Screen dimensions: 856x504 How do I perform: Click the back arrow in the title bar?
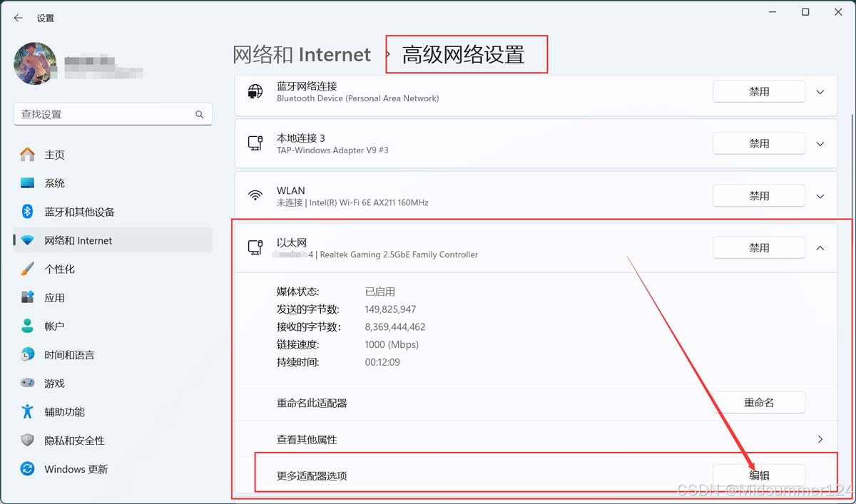pos(19,18)
